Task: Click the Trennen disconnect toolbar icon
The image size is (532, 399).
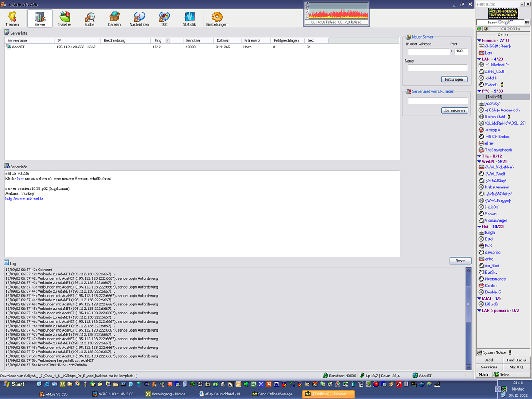Action: pyautogui.click(x=12, y=19)
